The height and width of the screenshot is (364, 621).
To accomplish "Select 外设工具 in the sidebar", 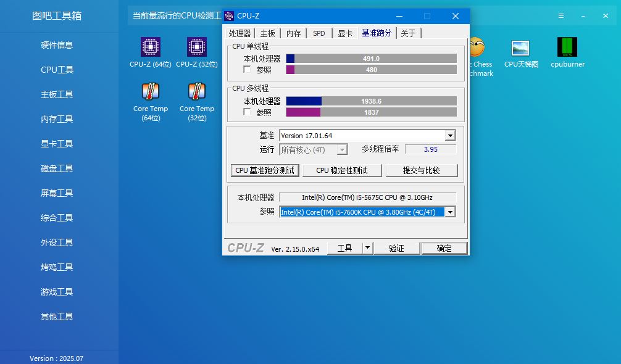I will coord(57,242).
